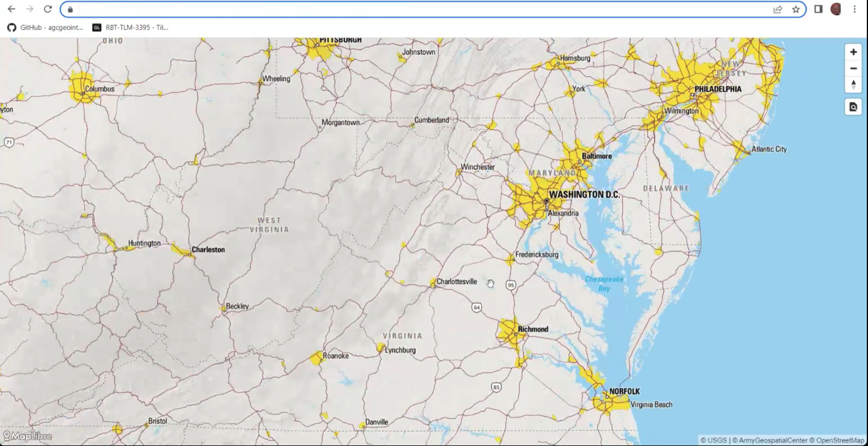Screen dimensions: 868x446
Task: Click the Washington D.C. map label
Action: click(584, 194)
